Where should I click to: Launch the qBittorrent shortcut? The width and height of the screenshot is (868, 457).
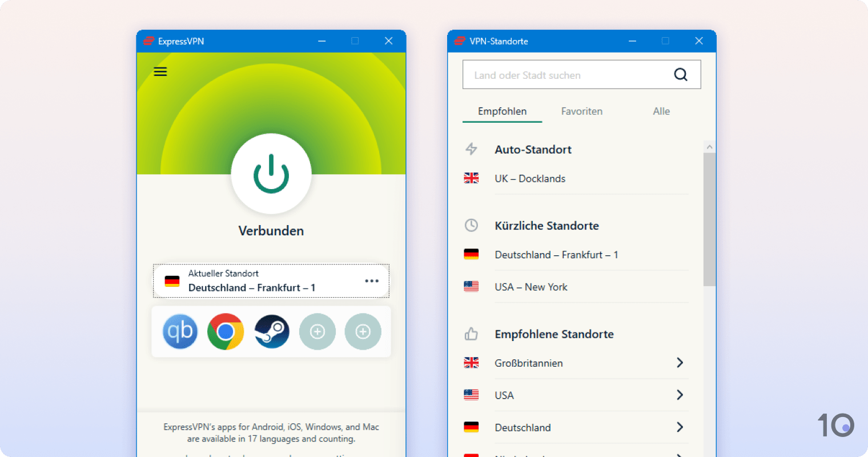coord(180,331)
